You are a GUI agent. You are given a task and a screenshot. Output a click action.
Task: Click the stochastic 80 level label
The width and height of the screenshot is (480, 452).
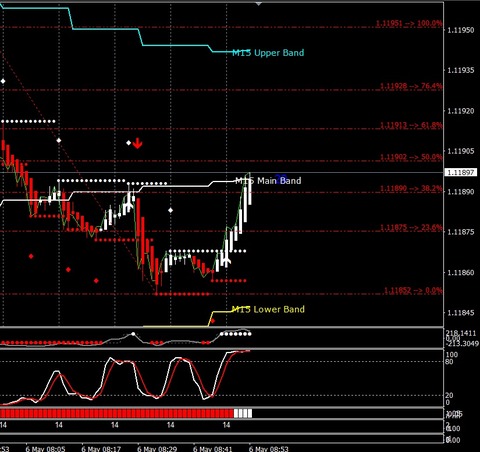click(449, 362)
